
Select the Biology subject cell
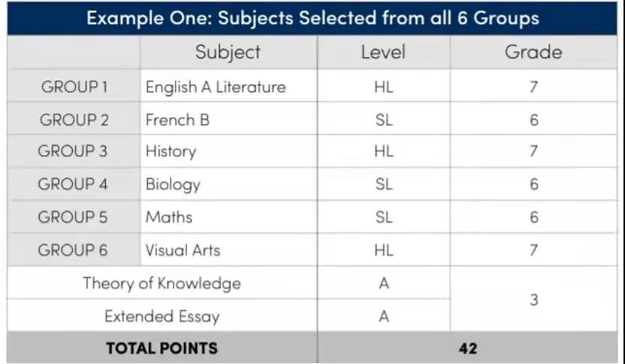(x=228, y=184)
